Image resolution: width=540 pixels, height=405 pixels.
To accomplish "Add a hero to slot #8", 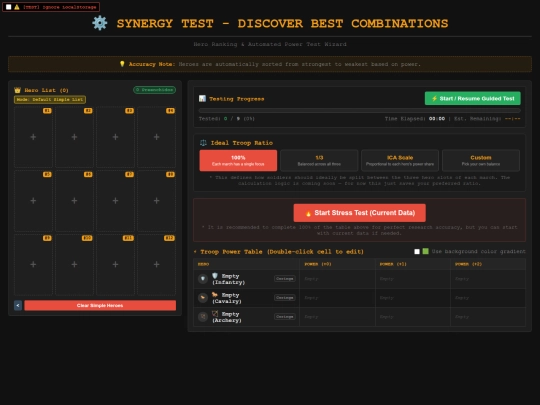I will point(156,201).
